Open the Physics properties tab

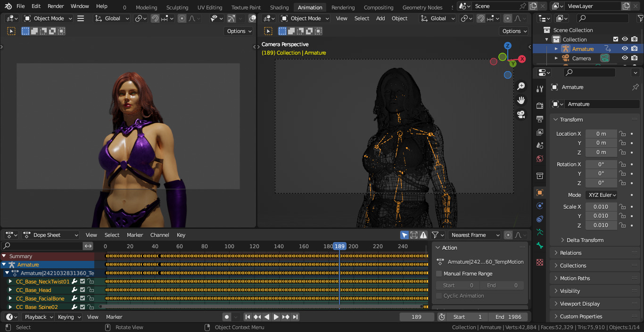(x=540, y=206)
